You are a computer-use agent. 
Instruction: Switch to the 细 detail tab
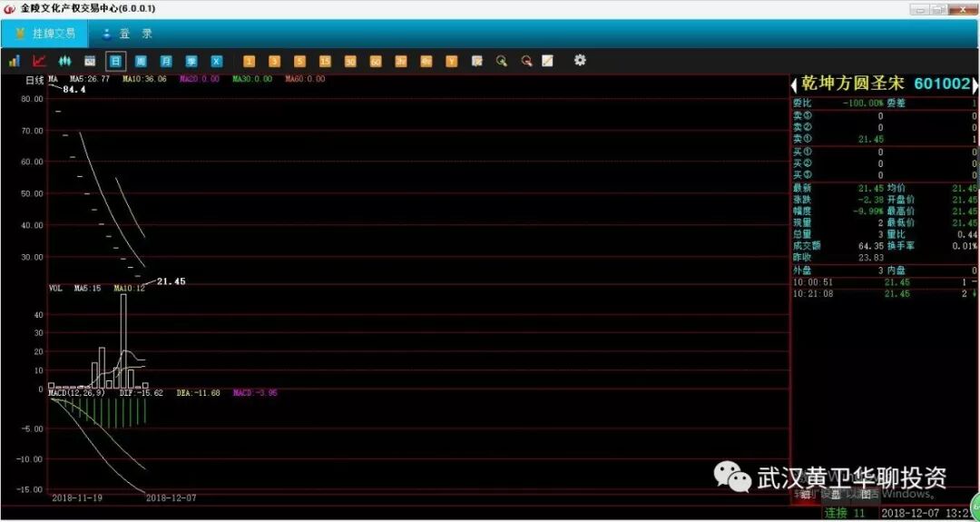[x=804, y=495]
